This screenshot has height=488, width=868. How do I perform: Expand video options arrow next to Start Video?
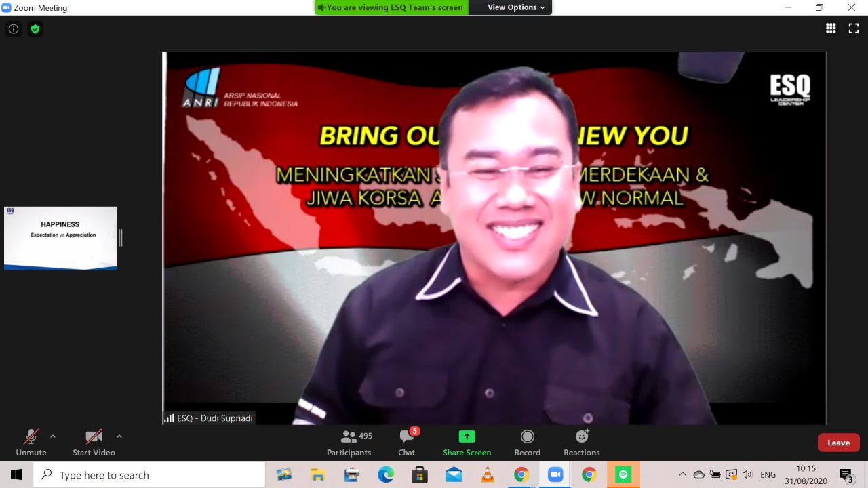pyautogui.click(x=119, y=436)
